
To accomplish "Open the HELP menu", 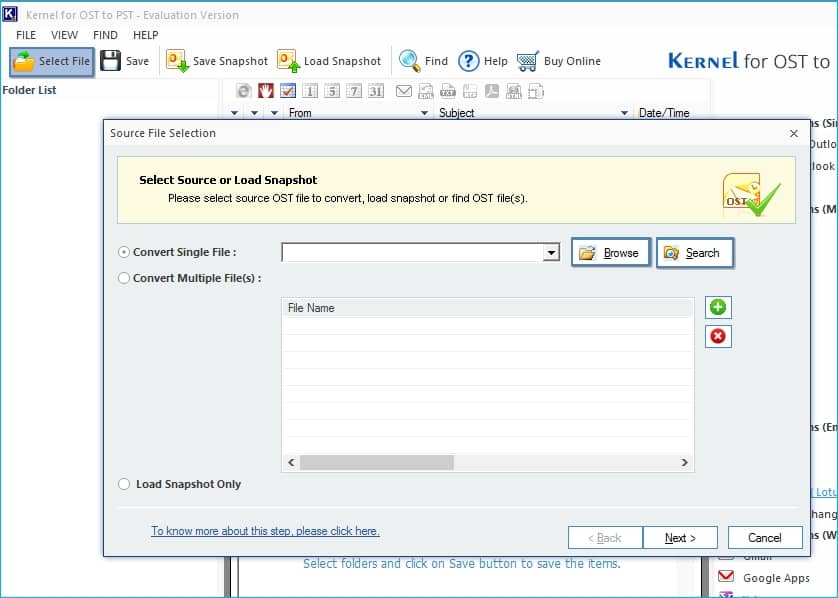I will coord(145,35).
